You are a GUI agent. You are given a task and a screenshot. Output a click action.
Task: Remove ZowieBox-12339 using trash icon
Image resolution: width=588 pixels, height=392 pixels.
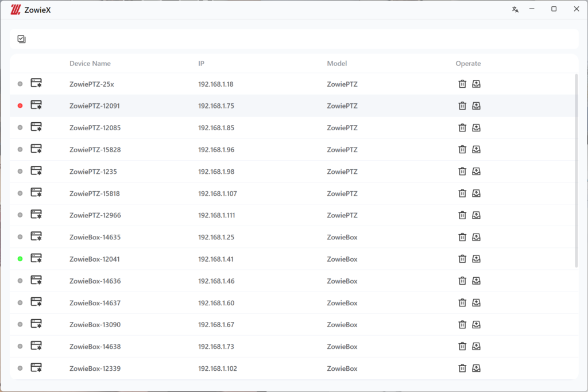click(x=462, y=368)
